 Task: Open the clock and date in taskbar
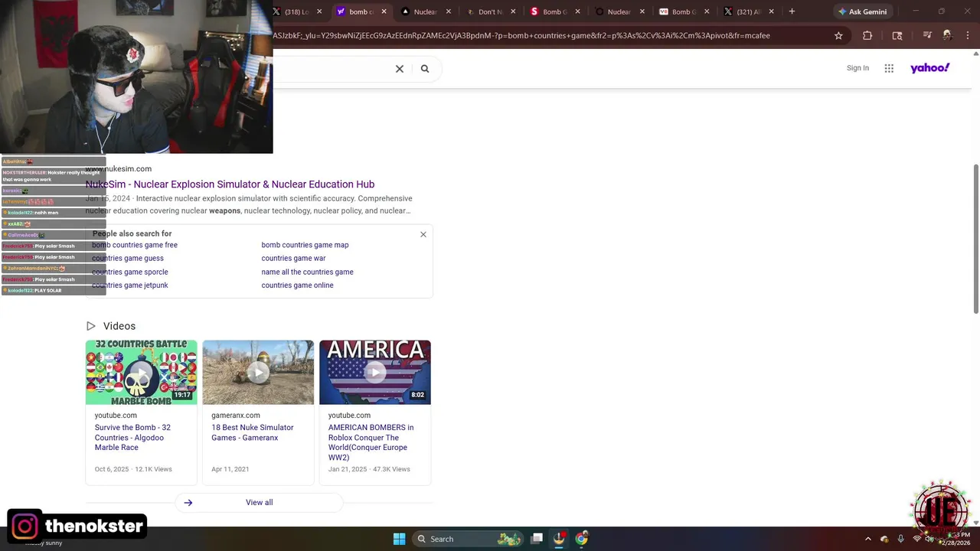click(x=955, y=539)
